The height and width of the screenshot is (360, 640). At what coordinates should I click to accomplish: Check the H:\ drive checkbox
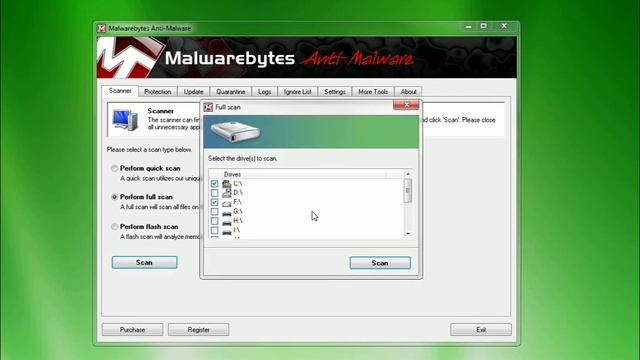pyautogui.click(x=214, y=221)
